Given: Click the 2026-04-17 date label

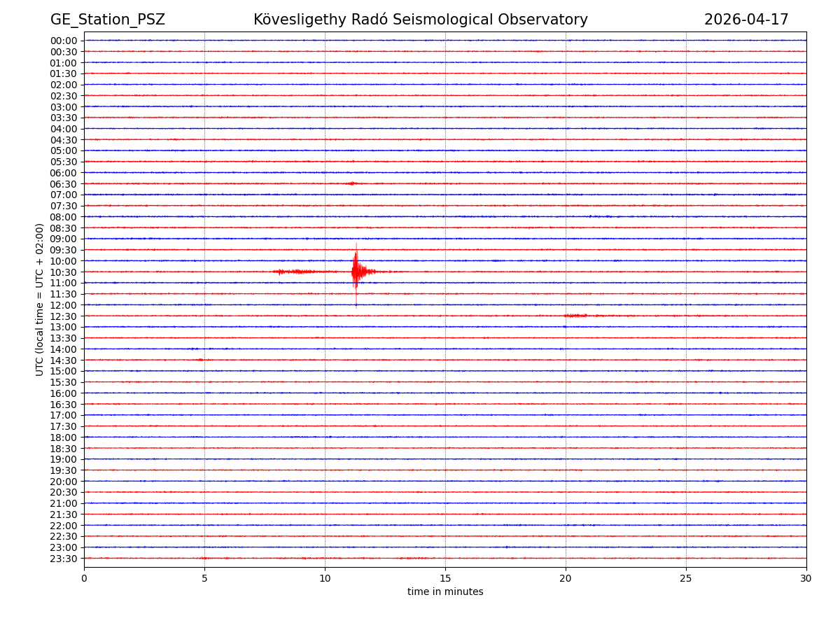Looking at the screenshot, I should (745, 20).
